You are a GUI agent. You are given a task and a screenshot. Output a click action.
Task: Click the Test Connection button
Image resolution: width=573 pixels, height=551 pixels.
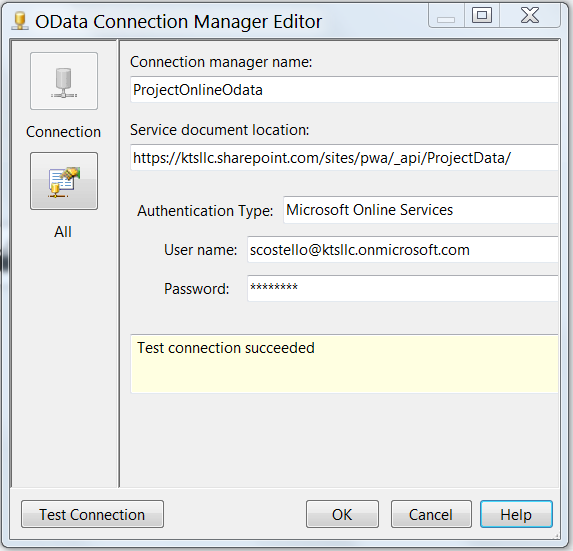[x=92, y=514]
